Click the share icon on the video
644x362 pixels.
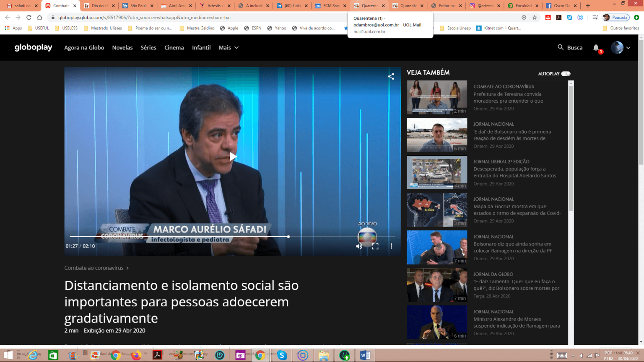tap(391, 76)
